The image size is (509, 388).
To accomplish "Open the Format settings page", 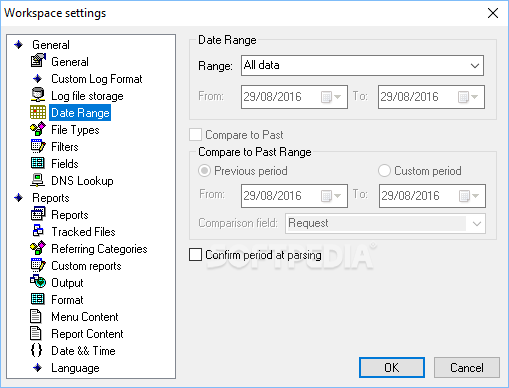I will [67, 300].
